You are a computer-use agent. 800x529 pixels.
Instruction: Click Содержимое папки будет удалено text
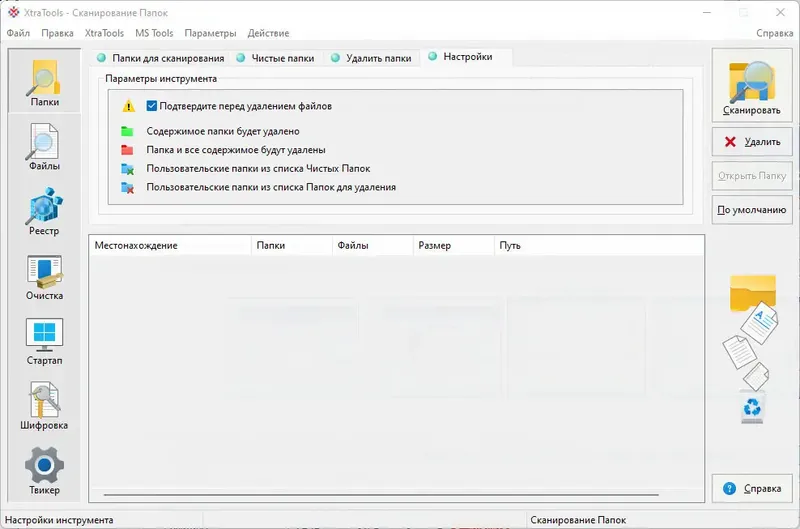[223, 131]
